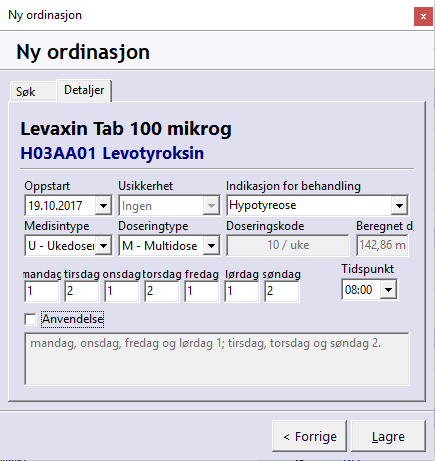Click the Hypotyreose indication text field
This screenshot has height=461, width=435.
click(309, 205)
